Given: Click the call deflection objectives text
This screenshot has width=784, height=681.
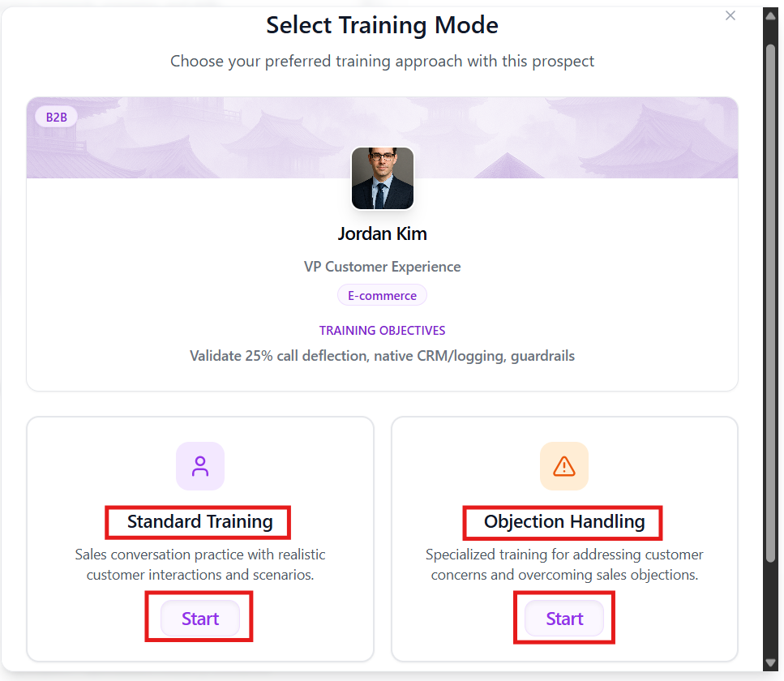Looking at the screenshot, I should point(383,356).
